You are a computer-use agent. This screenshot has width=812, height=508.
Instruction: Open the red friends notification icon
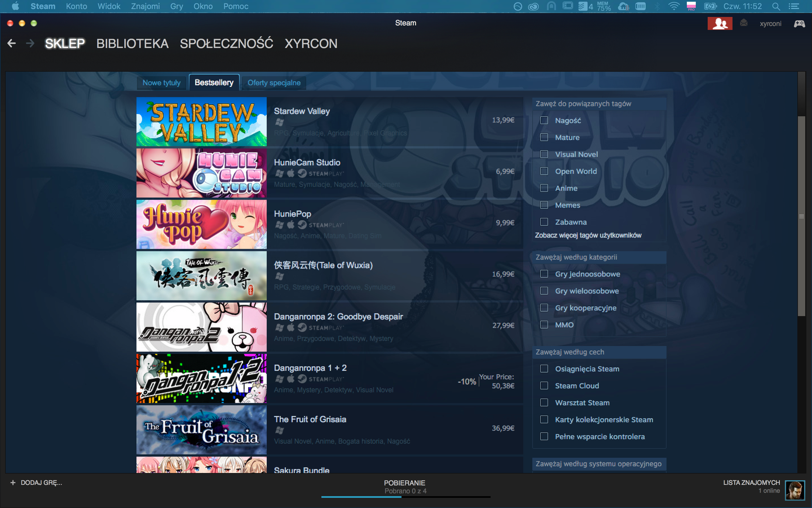pyautogui.click(x=720, y=24)
